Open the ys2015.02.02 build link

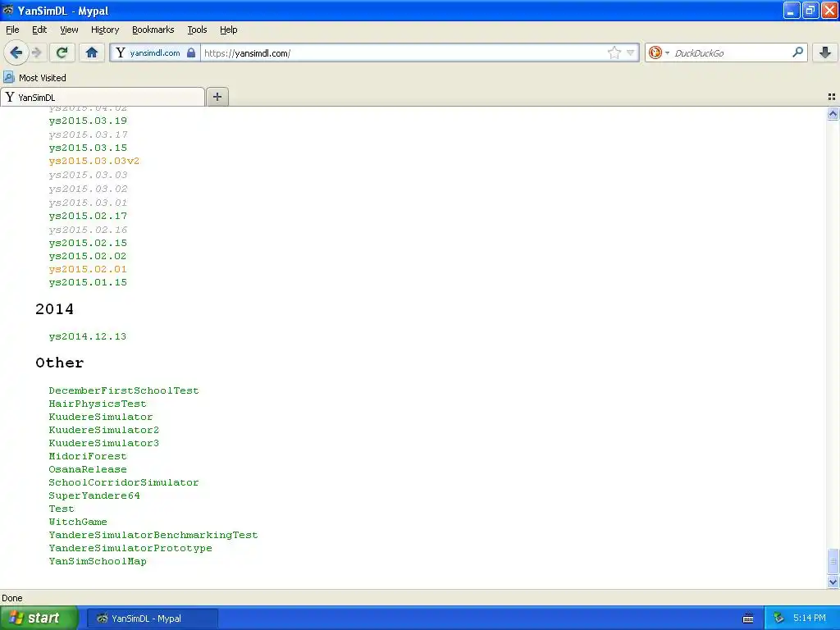[x=88, y=256]
